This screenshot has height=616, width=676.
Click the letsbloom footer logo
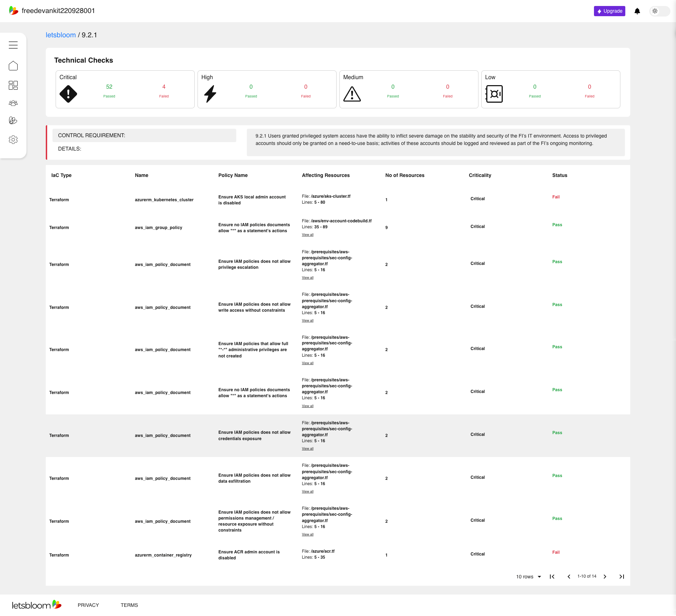point(37,605)
